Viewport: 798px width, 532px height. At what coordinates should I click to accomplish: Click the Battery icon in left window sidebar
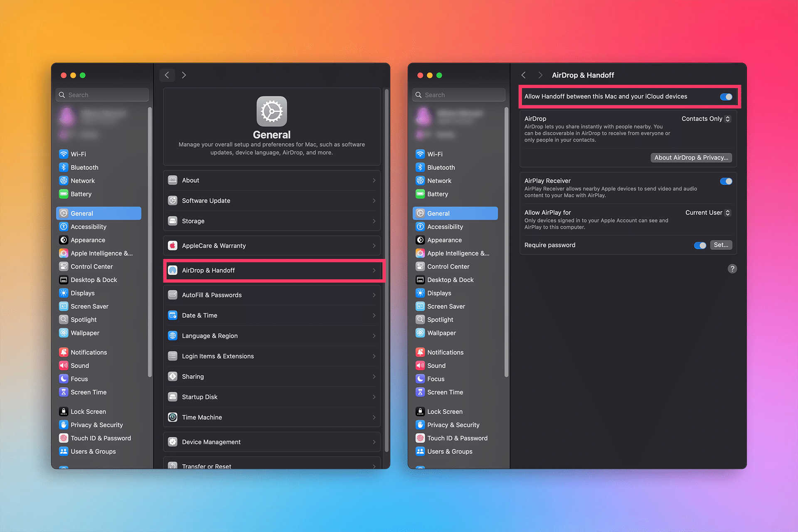tap(64, 194)
